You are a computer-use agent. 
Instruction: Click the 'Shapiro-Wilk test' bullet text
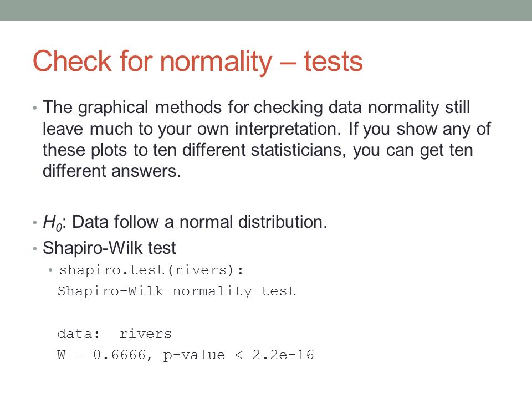(109, 248)
